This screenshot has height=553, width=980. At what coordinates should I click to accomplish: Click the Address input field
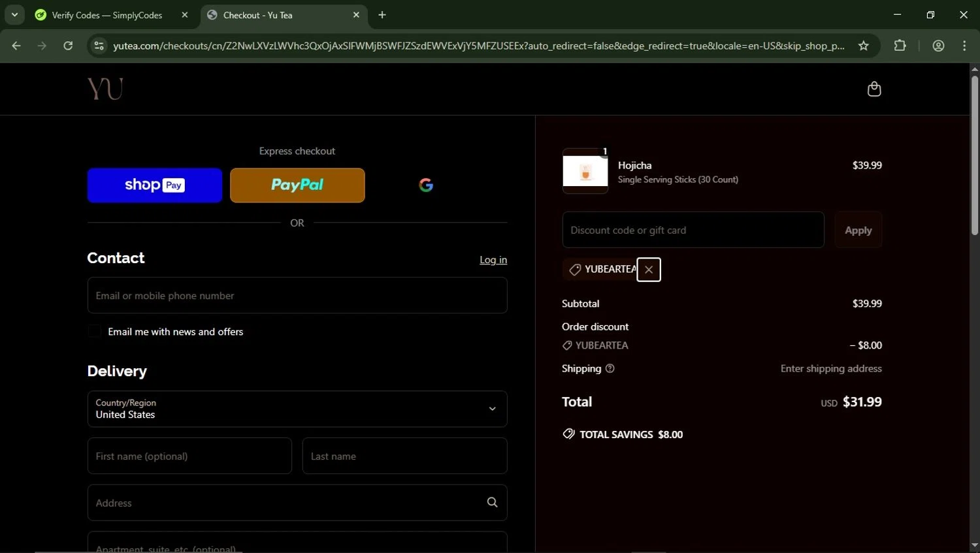coord(297,503)
